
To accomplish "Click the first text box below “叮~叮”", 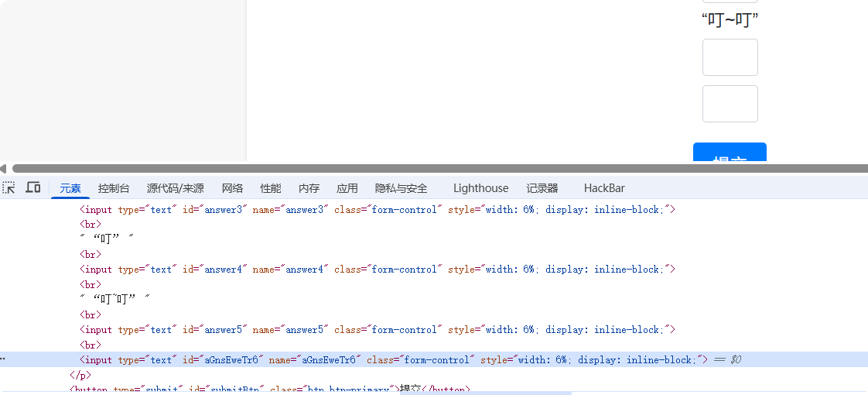I will click(x=730, y=57).
